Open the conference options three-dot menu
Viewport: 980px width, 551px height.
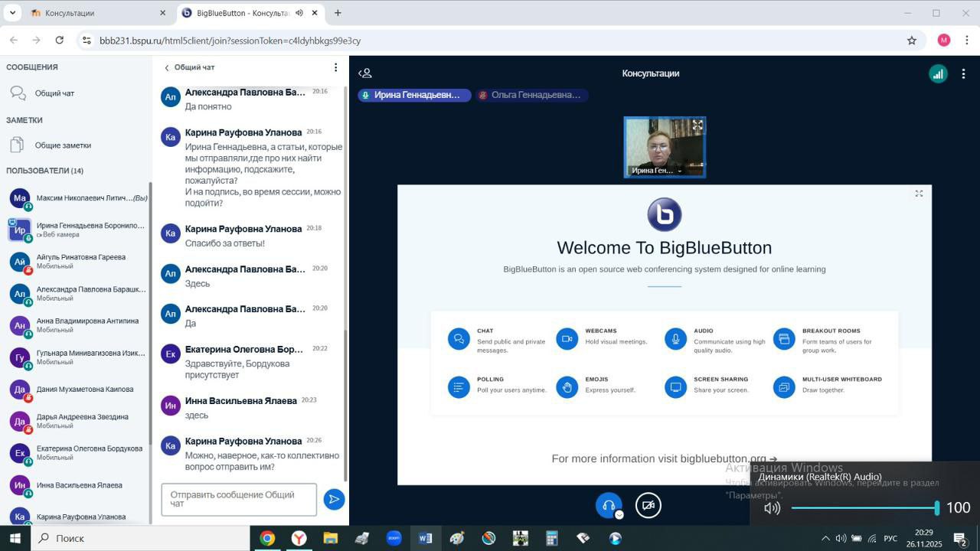point(964,73)
